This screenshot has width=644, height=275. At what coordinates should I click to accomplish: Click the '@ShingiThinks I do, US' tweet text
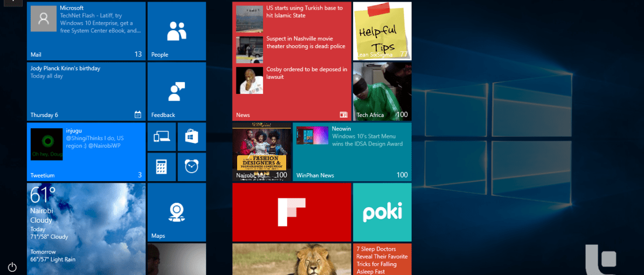coord(95,142)
